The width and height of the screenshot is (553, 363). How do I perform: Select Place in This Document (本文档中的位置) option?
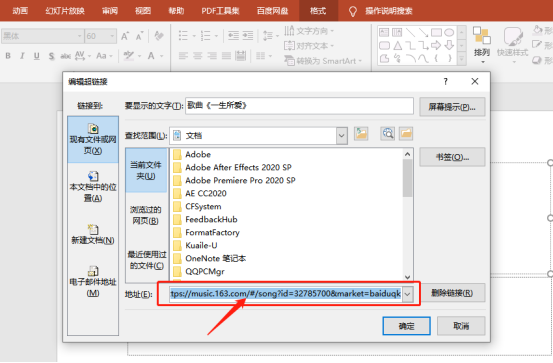(93, 187)
